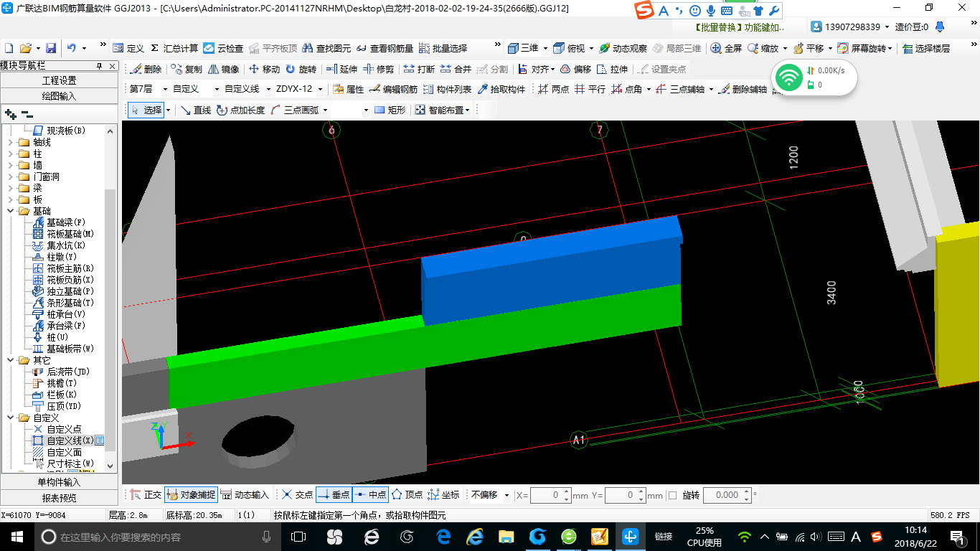Viewport: 980px width, 551px height.
Task: Click 两点 two-point auxiliary axis
Action: [x=553, y=90]
